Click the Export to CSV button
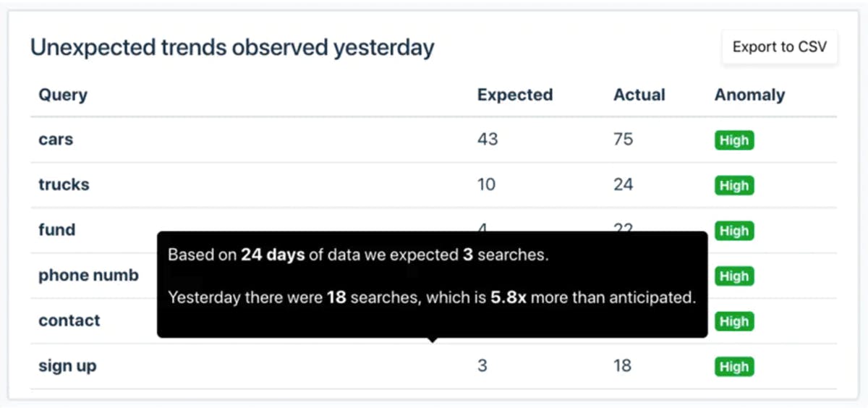This screenshot has height=408, width=868. click(x=780, y=47)
